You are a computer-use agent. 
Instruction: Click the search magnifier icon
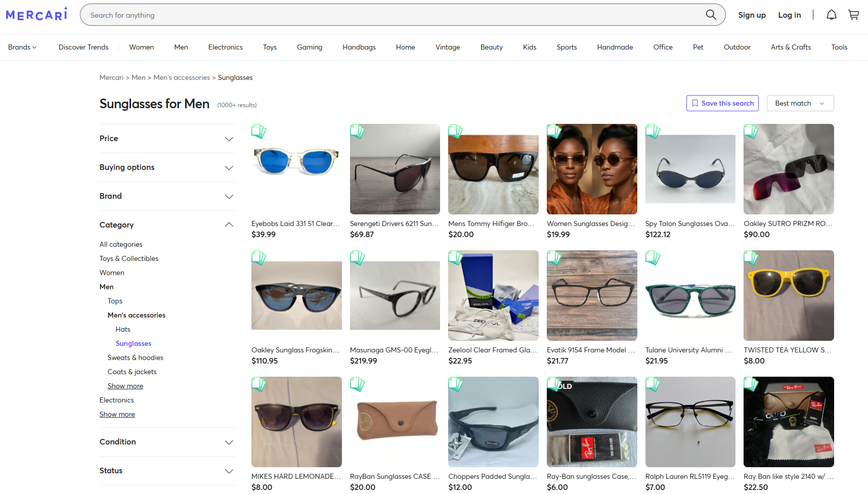point(711,15)
